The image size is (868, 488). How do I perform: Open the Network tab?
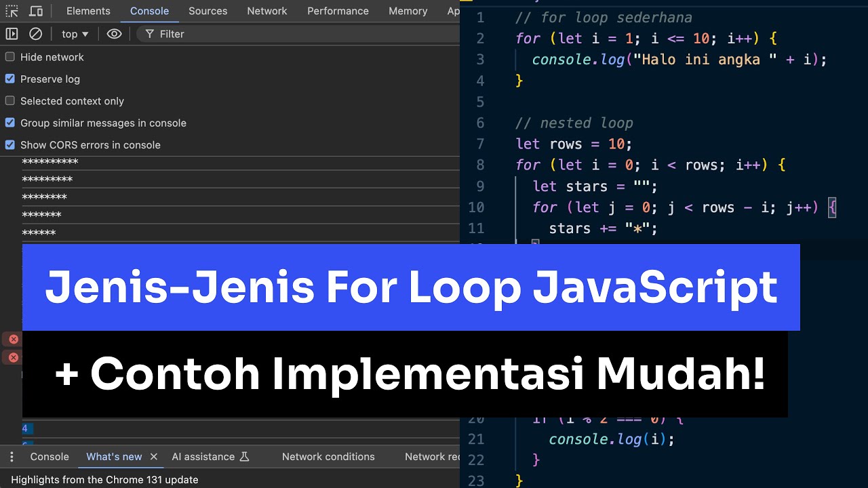point(267,11)
